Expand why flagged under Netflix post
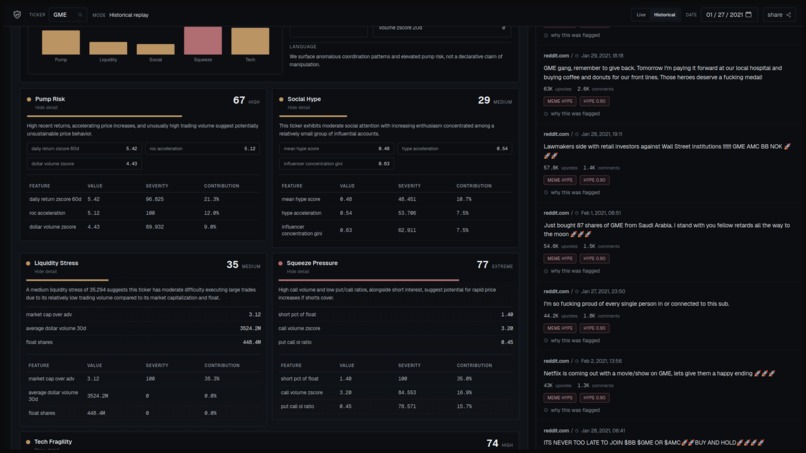The height and width of the screenshot is (453, 806). [x=572, y=410]
